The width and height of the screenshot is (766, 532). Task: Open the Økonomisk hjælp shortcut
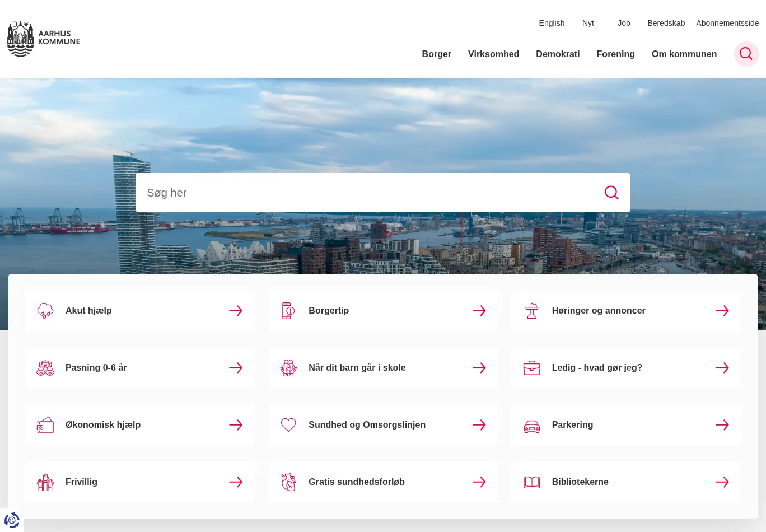[x=103, y=425]
